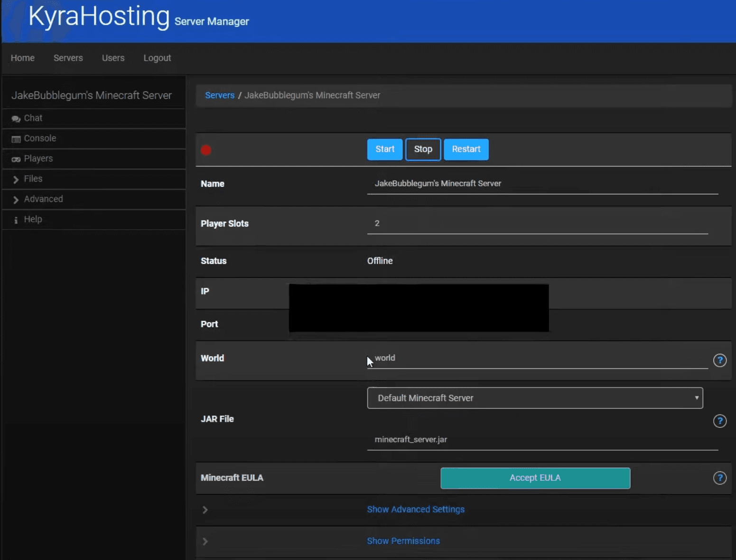The width and height of the screenshot is (736, 560).
Task: Select Logout in top navigation
Action: (157, 58)
